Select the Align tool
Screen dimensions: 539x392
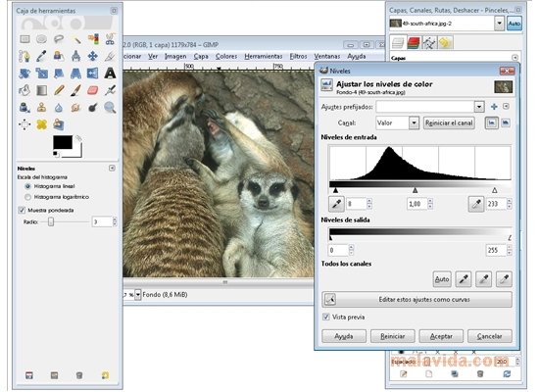(24, 124)
